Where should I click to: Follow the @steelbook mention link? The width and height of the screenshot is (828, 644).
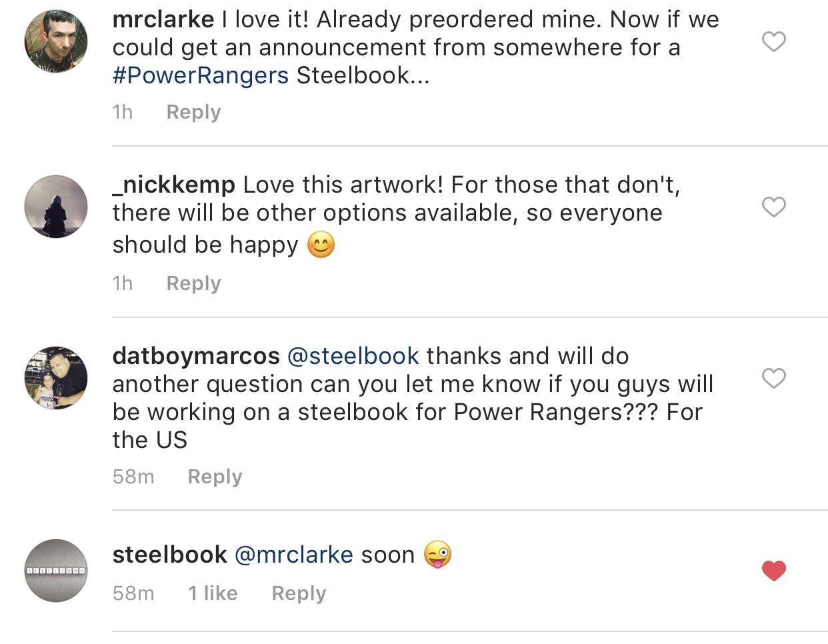[353, 356]
